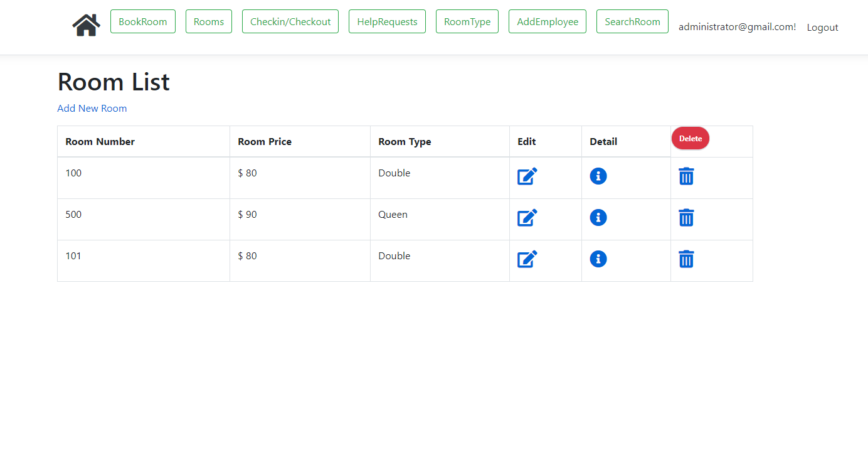Image resolution: width=868 pixels, height=467 pixels.
Task: Select the Rooms navigation item
Action: 208,21
